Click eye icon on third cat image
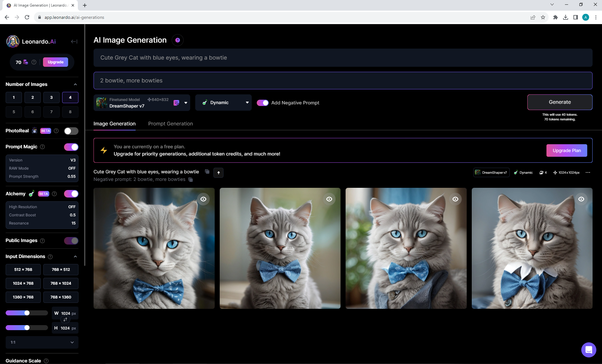This screenshot has width=602, height=364. coord(455,199)
